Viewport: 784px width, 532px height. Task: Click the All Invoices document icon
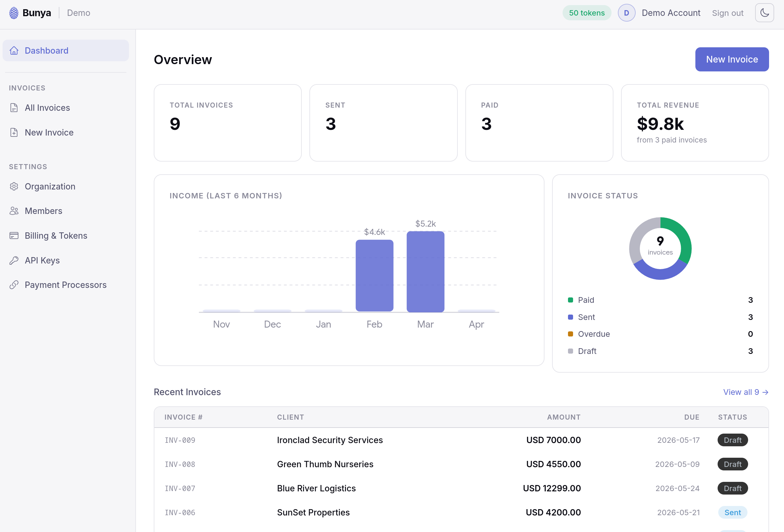tap(14, 108)
